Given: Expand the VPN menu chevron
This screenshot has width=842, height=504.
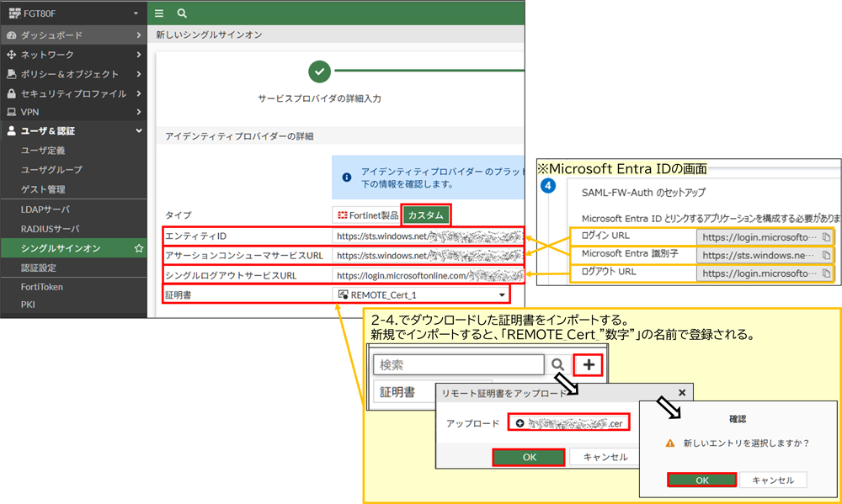Looking at the screenshot, I should click(x=139, y=112).
